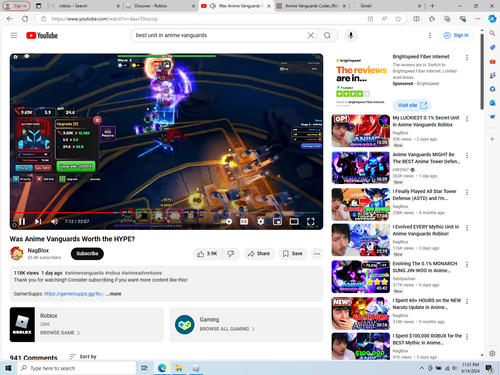This screenshot has height=375, width=500.
Task: Open NagBlox channel avatar
Action: (x=17, y=253)
